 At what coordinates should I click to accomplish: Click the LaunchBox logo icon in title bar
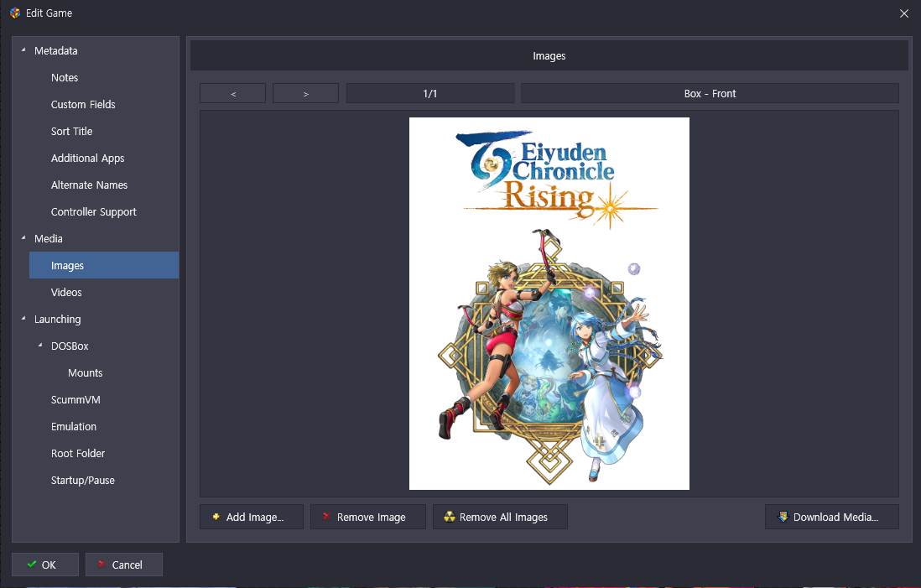[15, 13]
